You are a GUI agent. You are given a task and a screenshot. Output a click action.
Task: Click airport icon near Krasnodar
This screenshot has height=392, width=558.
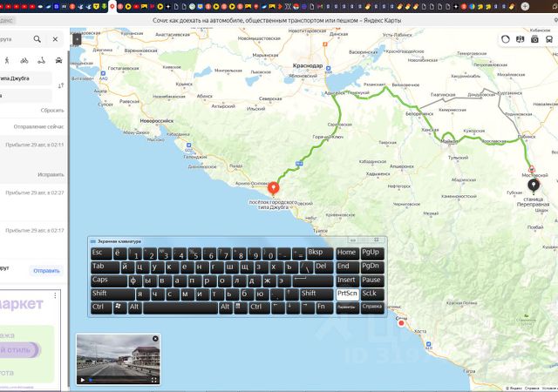pyautogui.click(x=328, y=68)
